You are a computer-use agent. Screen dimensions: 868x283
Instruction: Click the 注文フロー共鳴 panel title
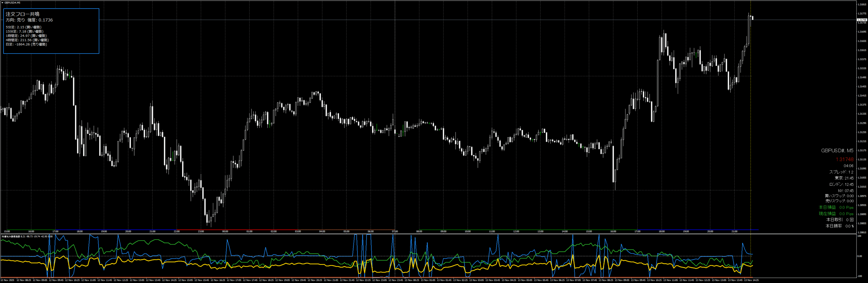pos(22,14)
